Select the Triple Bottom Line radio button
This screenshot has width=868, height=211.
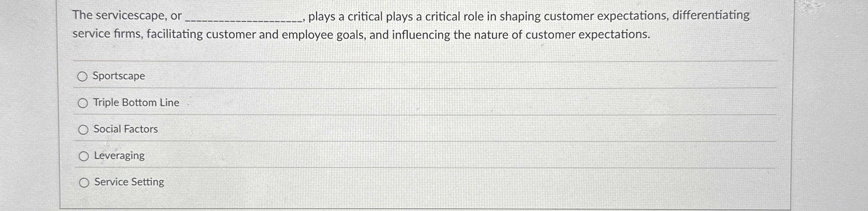click(x=84, y=103)
